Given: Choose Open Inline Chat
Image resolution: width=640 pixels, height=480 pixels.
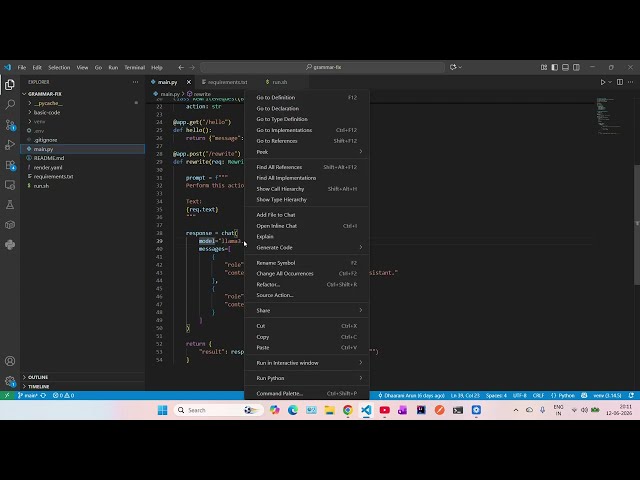Looking at the screenshot, I should [x=307, y=226].
